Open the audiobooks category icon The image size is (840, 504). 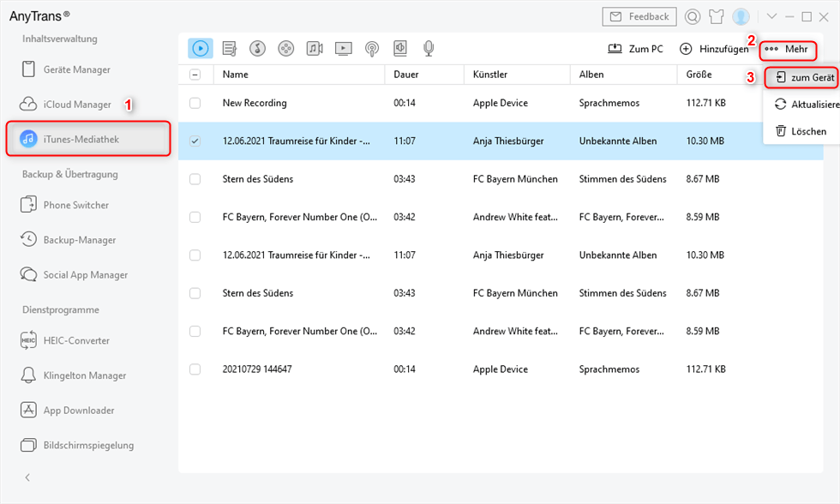[x=400, y=49]
